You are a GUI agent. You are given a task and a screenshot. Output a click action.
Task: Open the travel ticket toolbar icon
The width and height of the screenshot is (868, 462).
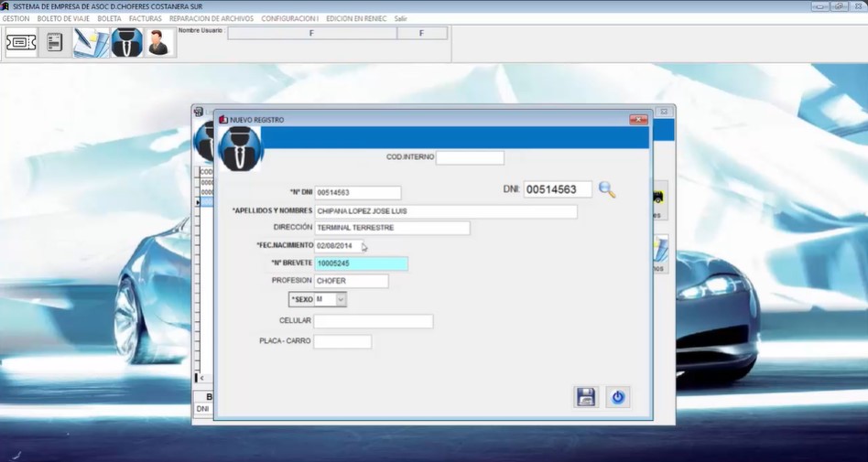[x=21, y=43]
